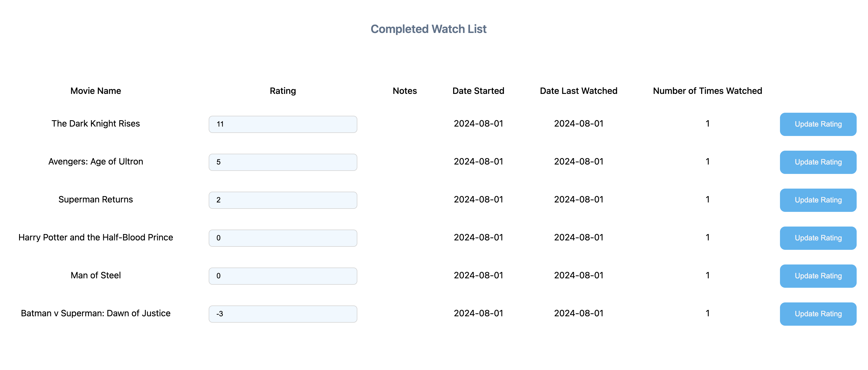Click the Date Started column header

point(478,91)
